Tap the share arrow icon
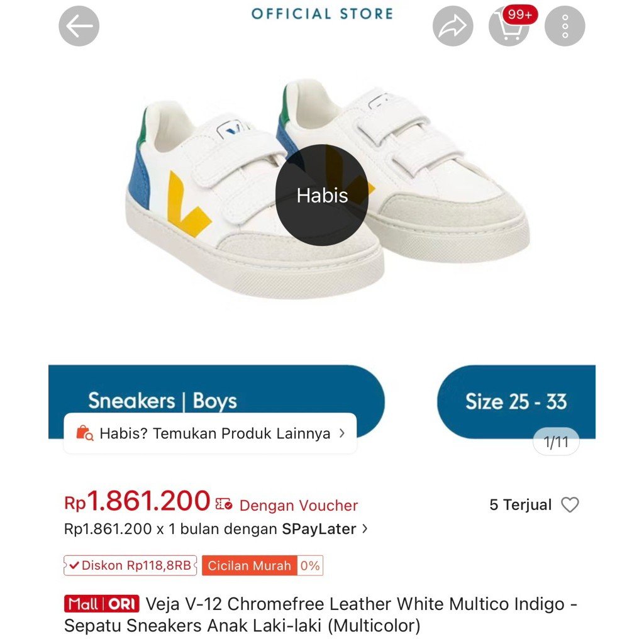 click(x=453, y=26)
